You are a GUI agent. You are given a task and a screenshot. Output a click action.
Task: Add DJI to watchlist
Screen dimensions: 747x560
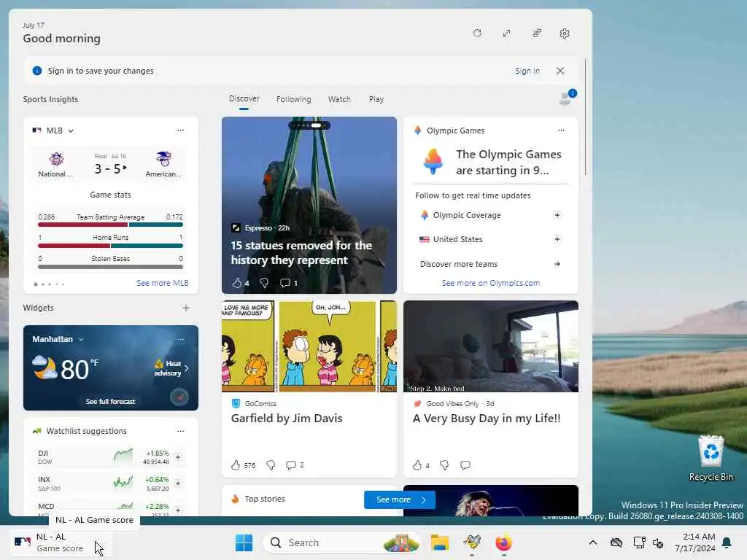pyautogui.click(x=178, y=457)
